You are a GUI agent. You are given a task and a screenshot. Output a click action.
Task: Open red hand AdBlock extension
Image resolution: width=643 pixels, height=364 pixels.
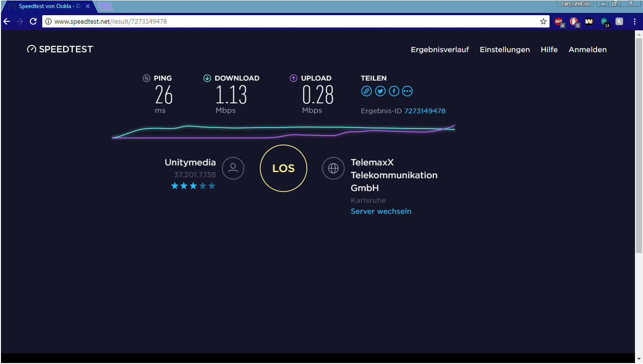click(x=574, y=21)
